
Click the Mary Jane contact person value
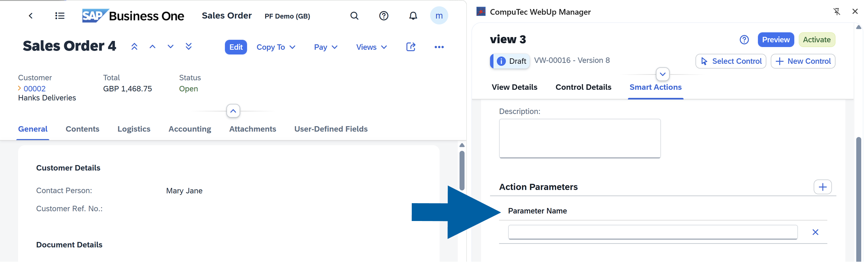click(x=184, y=191)
